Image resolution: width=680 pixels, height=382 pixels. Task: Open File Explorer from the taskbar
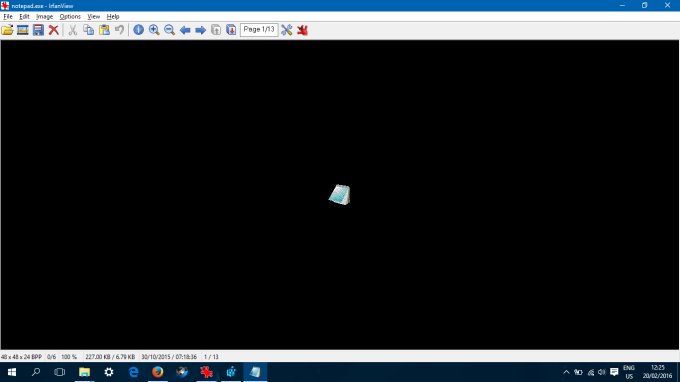click(84, 372)
